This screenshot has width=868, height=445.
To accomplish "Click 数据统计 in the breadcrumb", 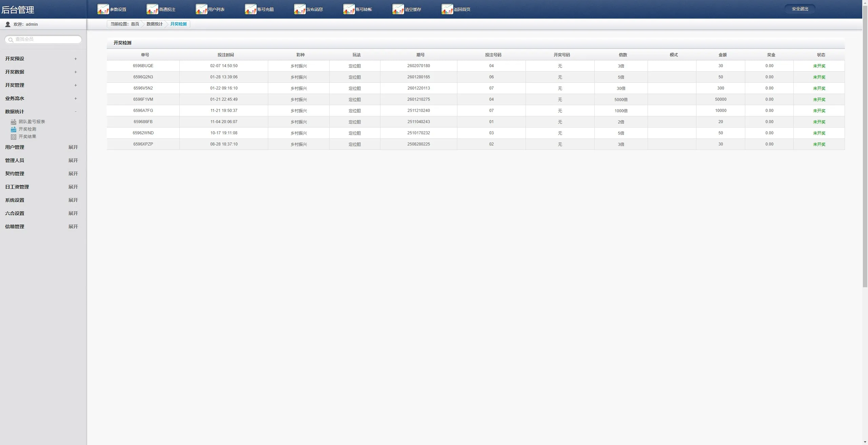I will tap(155, 24).
